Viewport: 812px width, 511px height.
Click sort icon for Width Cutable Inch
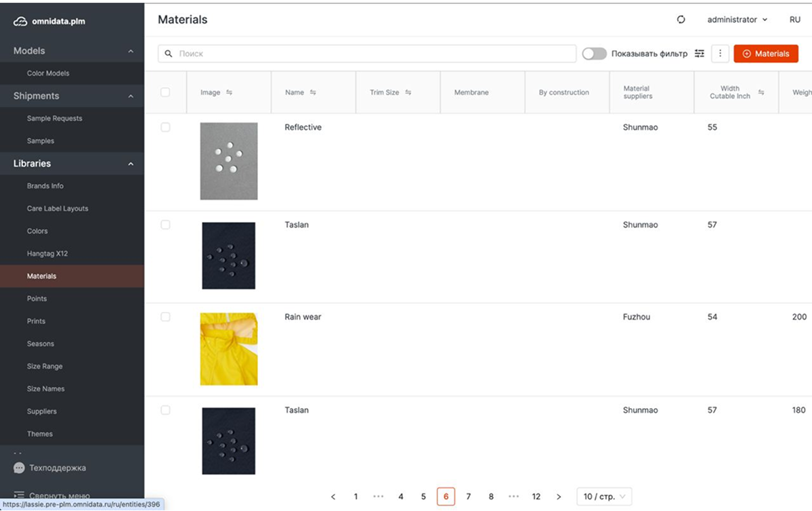pyautogui.click(x=761, y=93)
